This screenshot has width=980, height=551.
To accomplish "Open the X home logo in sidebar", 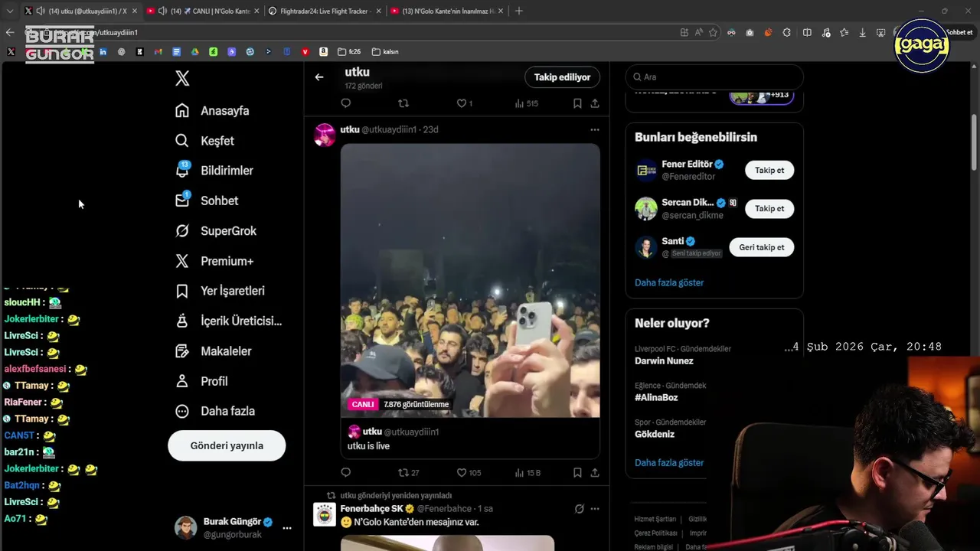I will [182, 78].
